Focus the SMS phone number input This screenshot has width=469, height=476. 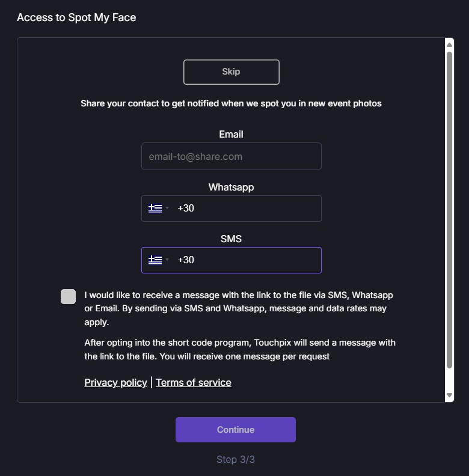247,260
